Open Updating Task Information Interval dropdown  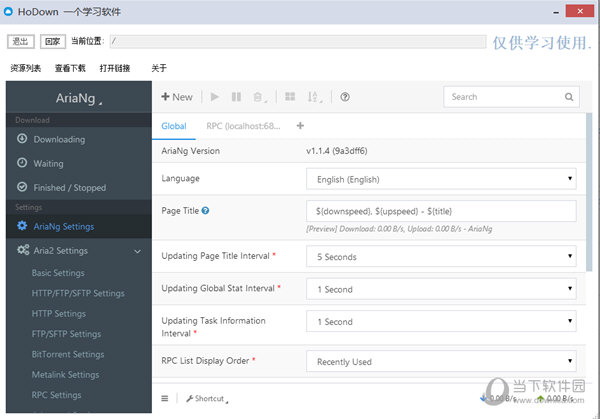point(441,321)
